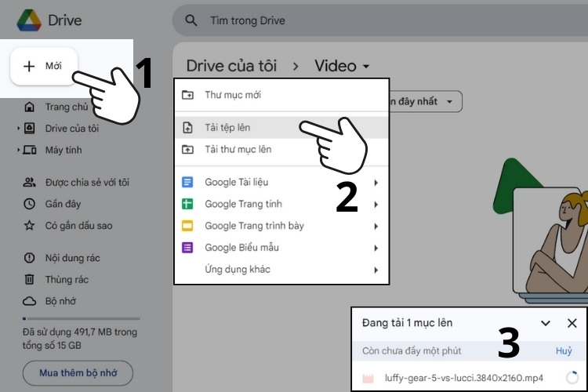Collapse the upload panel with chevron
The width and height of the screenshot is (588, 392).
pyautogui.click(x=546, y=323)
